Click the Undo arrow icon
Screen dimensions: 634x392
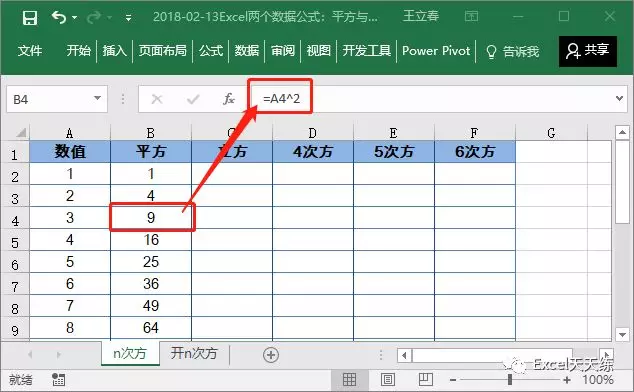pos(59,17)
